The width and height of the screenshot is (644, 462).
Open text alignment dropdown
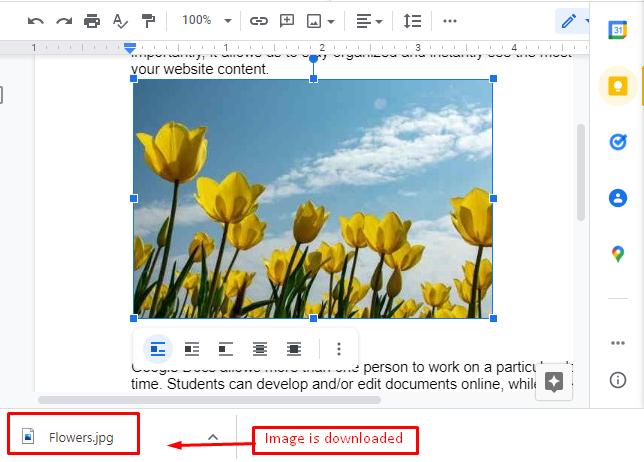point(369,21)
